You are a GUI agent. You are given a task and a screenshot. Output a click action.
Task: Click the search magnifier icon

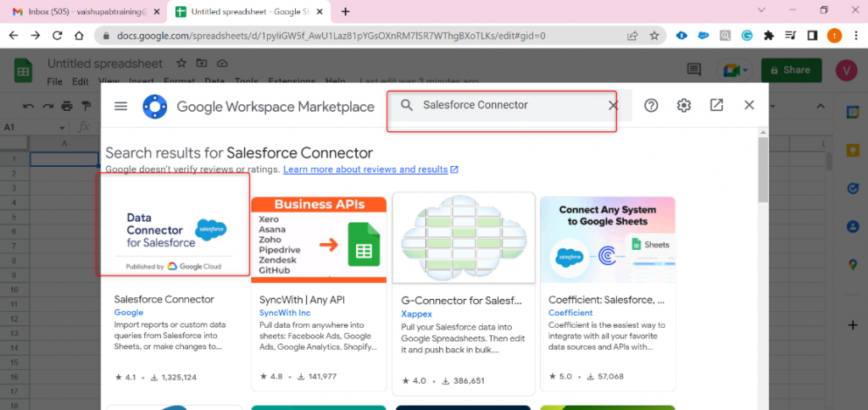407,105
